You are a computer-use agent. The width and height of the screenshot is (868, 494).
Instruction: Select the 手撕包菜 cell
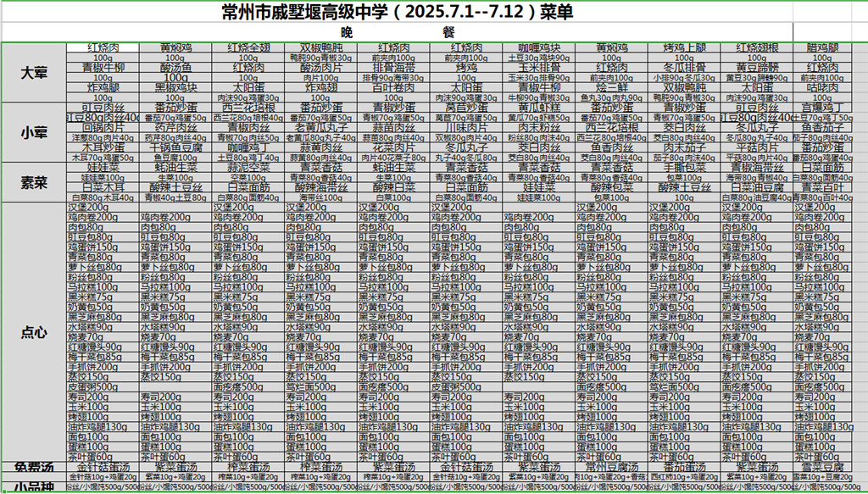click(684, 168)
